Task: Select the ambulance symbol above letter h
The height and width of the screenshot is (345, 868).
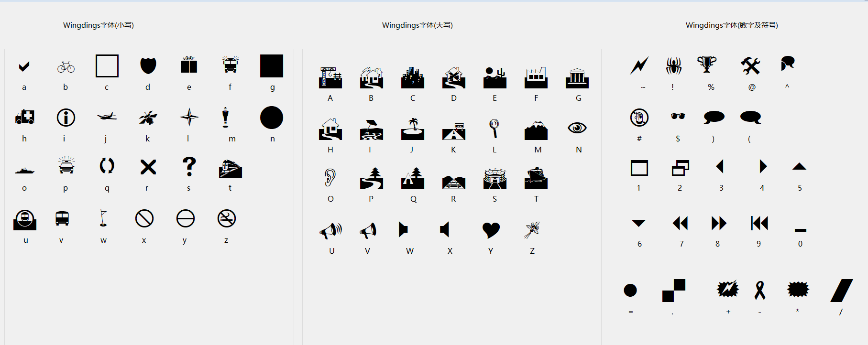Action: (x=25, y=117)
